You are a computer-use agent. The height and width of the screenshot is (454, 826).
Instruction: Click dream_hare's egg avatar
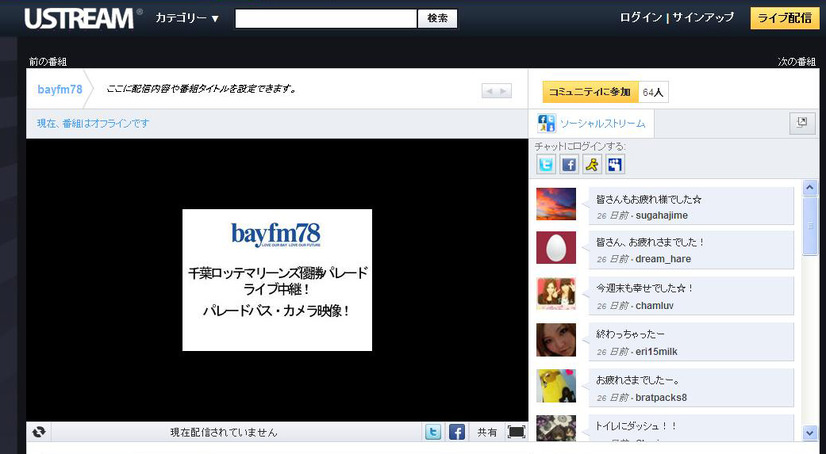pos(556,248)
